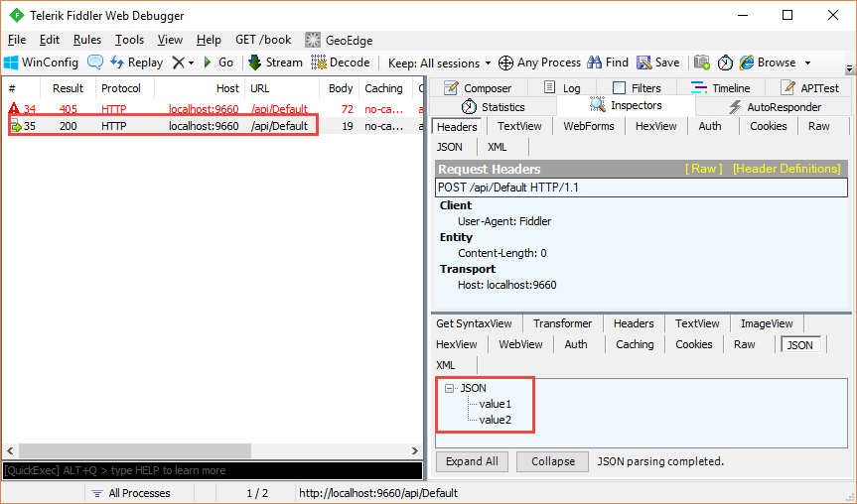The height and width of the screenshot is (504, 857).
Task: Collapse the JSON tree node
Action: (449, 388)
